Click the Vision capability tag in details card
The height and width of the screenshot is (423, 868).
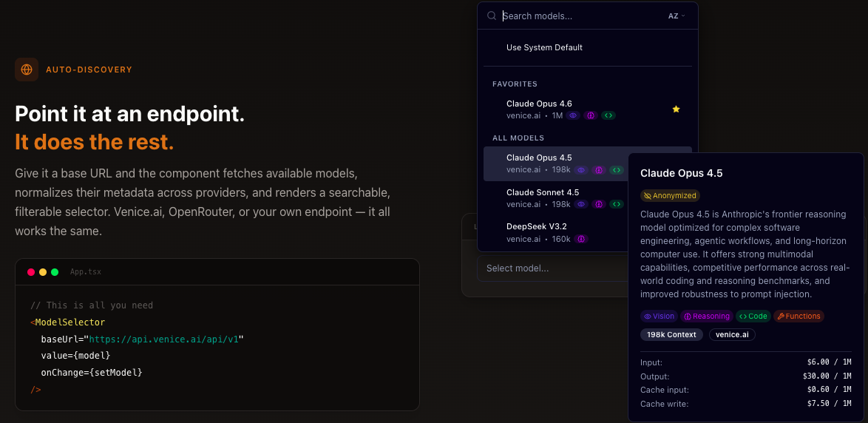pyautogui.click(x=660, y=317)
